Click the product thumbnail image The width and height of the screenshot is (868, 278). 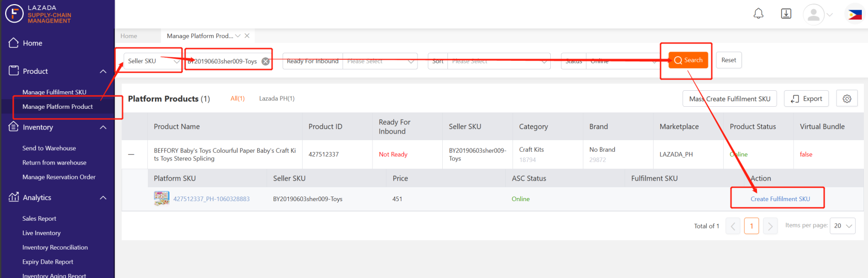point(162,199)
